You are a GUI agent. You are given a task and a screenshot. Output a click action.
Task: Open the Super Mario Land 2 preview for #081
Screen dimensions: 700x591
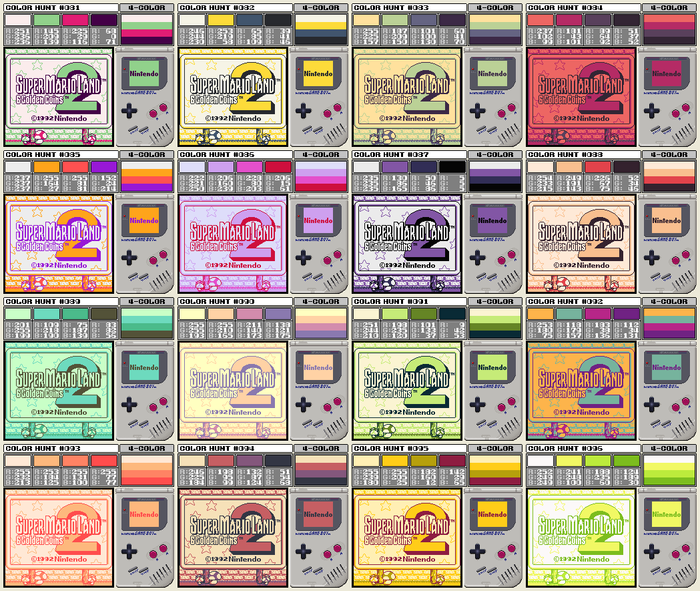(x=59, y=97)
